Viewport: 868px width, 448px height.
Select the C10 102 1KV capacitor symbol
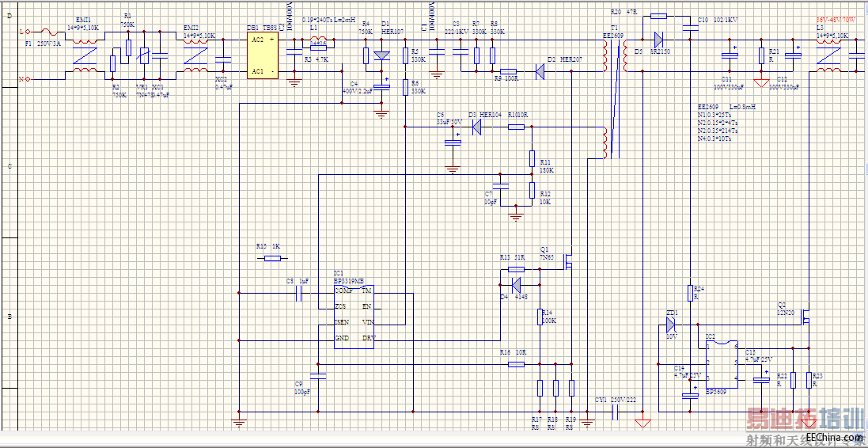tap(690, 28)
